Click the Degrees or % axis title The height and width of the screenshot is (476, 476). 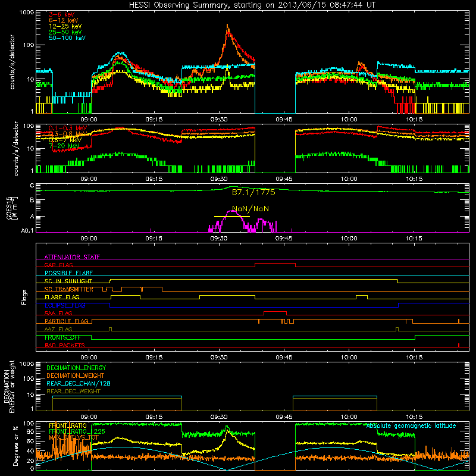pyautogui.click(x=16, y=446)
